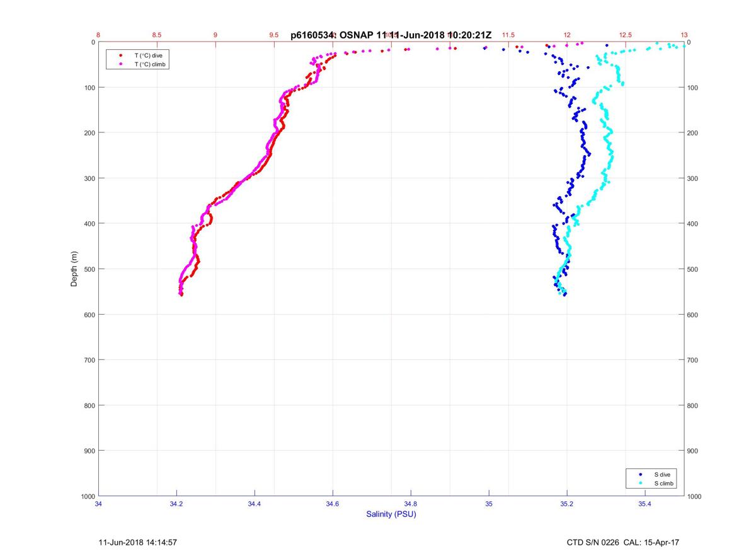The height and width of the screenshot is (558, 756).
Task: Click the plot title 'p6160534: OSNAP'
Action: [x=333, y=36]
